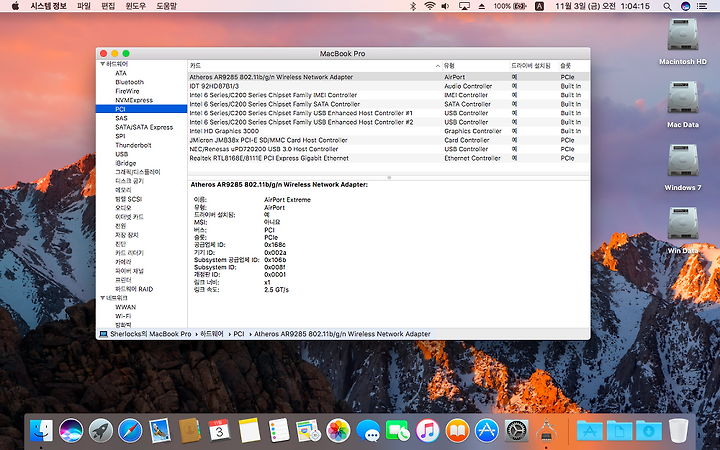Screen dimensions: 720x450
Task: Select NEC/Renesas uPD720200 USB 3.0 row
Action: tap(388, 149)
